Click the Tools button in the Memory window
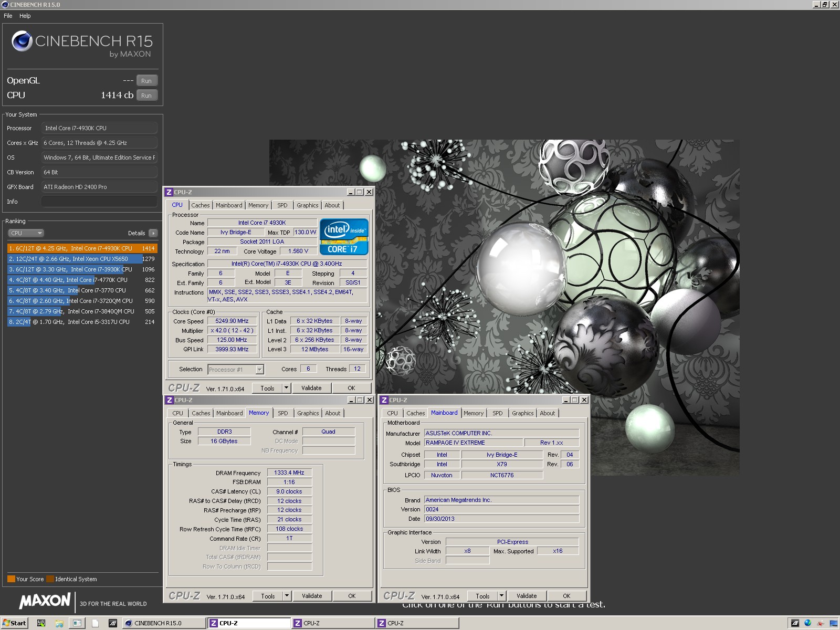The height and width of the screenshot is (630, 840). (x=268, y=596)
